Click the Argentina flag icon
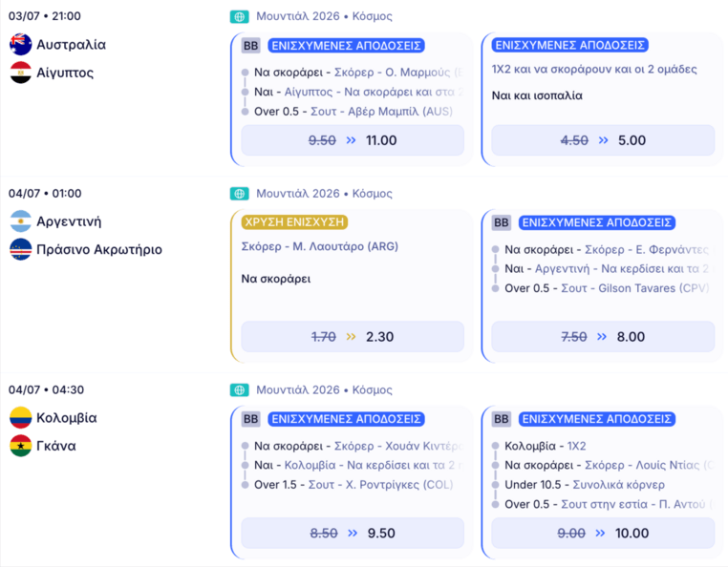Screen dimensions: 728x567 [x=20, y=221]
